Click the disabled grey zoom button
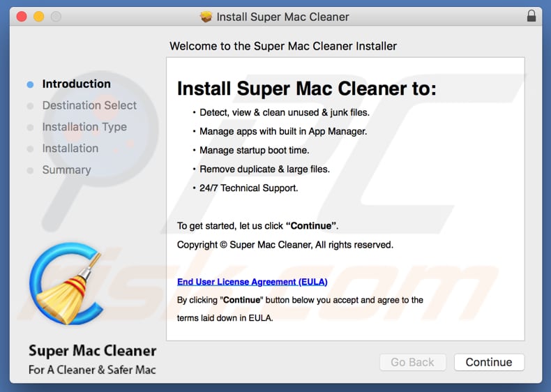The height and width of the screenshot is (392, 551). (x=56, y=17)
